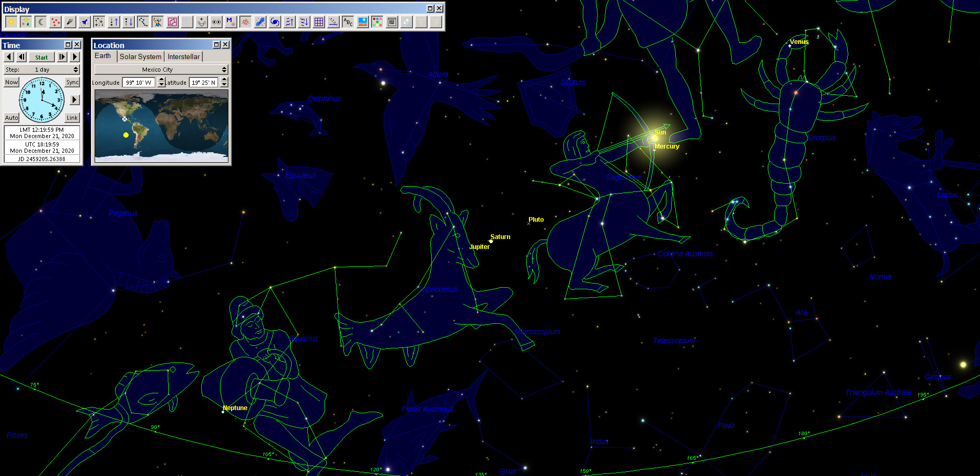Click the green Start button
The image size is (980, 476).
41,57
